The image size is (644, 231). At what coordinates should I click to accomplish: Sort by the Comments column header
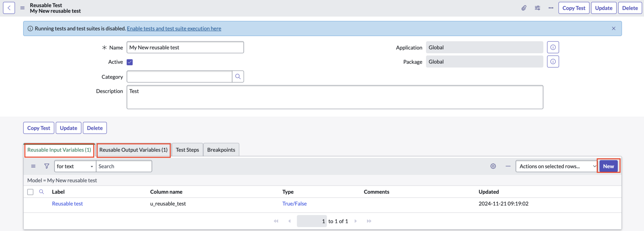(376, 192)
